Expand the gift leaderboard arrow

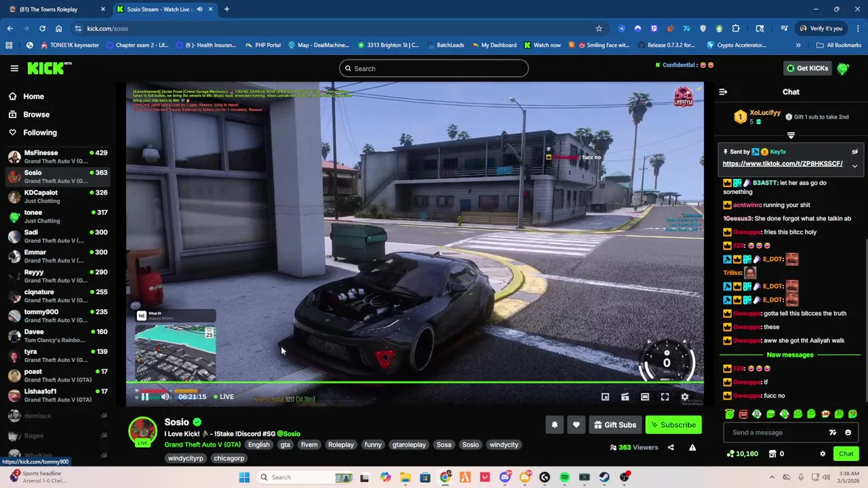point(791,135)
